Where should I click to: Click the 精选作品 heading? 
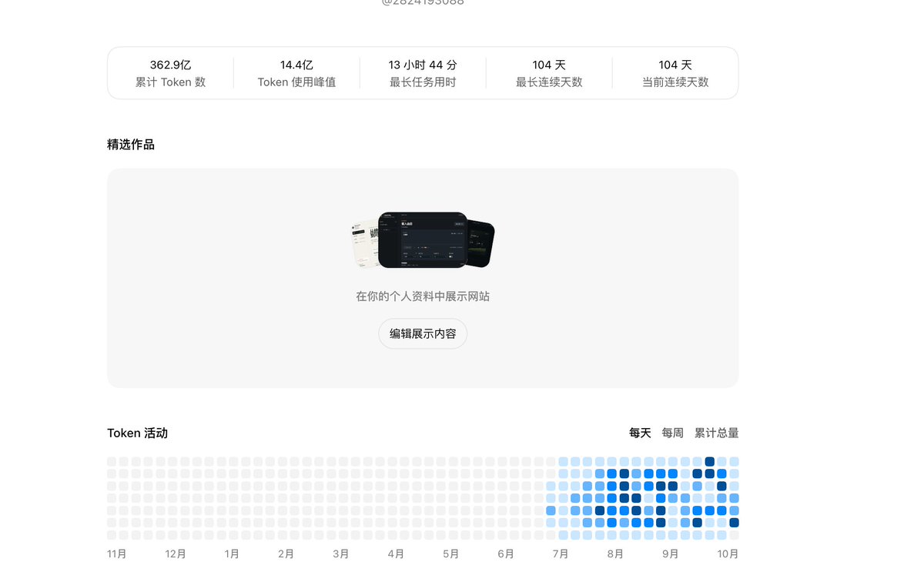[x=131, y=145]
